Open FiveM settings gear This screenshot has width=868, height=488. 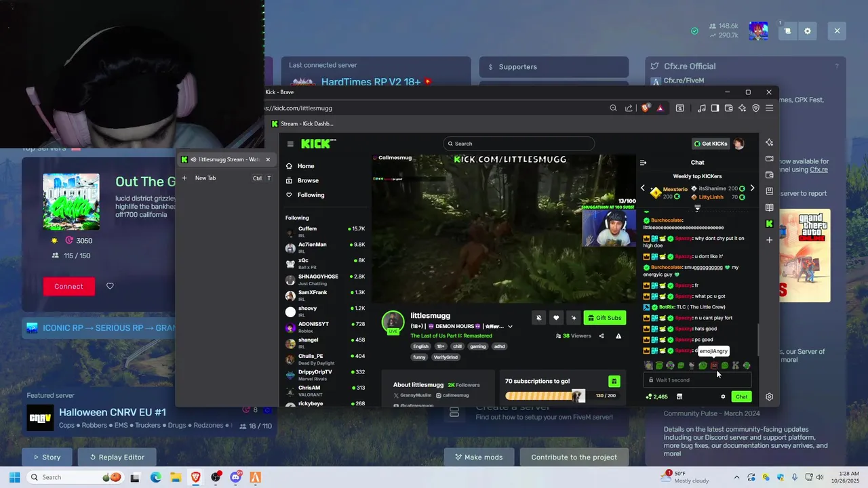[808, 31]
